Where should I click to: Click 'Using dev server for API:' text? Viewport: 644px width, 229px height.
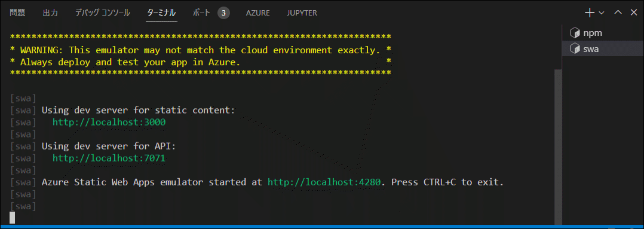click(109, 146)
